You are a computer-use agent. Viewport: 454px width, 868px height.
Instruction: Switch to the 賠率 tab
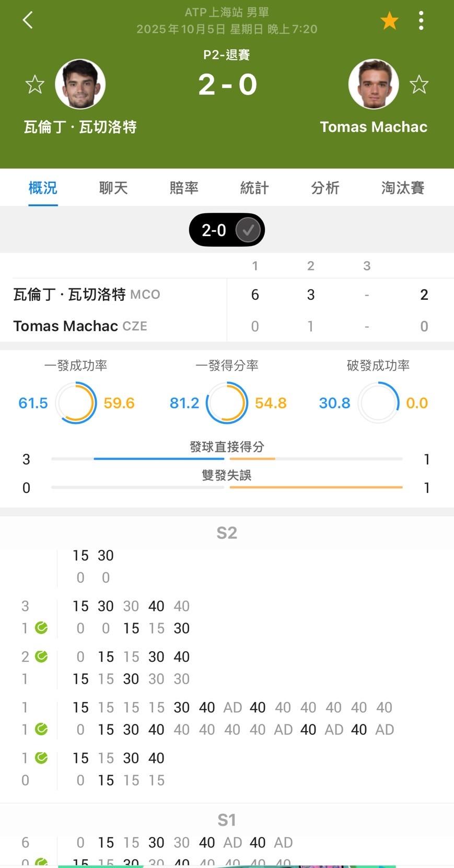[184, 188]
